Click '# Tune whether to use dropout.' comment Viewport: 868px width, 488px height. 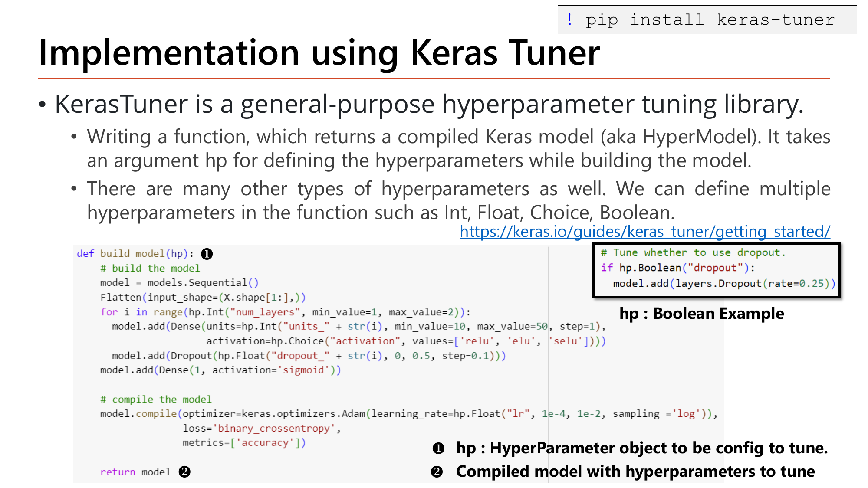(x=693, y=253)
